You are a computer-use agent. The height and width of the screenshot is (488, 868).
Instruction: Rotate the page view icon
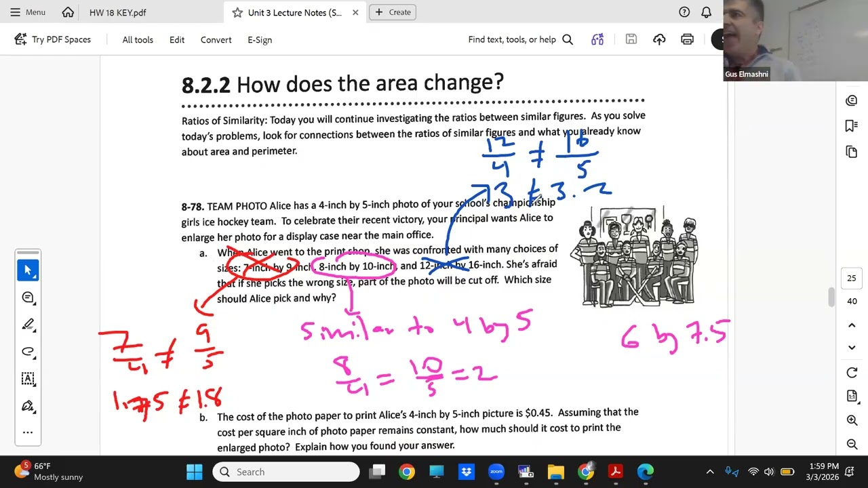click(x=852, y=373)
